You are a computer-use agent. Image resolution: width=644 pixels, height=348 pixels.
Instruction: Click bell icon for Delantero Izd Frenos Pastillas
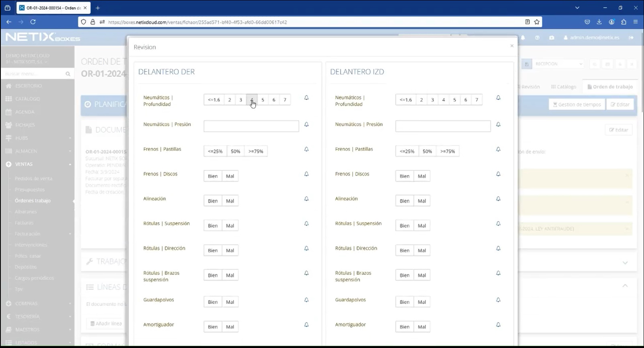(x=498, y=149)
